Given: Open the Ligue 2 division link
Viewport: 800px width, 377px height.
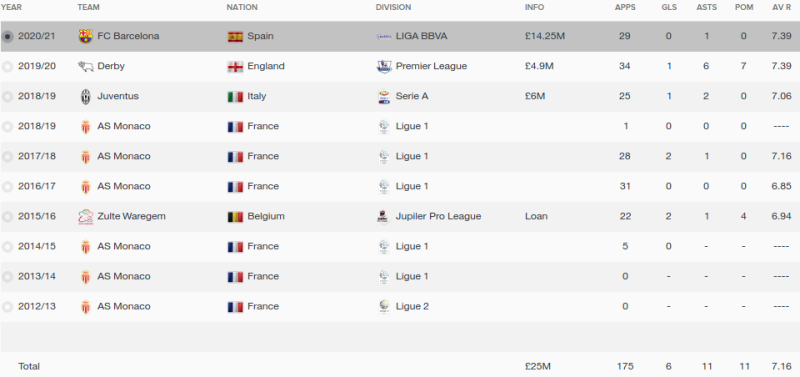Looking at the screenshot, I should tap(412, 306).
